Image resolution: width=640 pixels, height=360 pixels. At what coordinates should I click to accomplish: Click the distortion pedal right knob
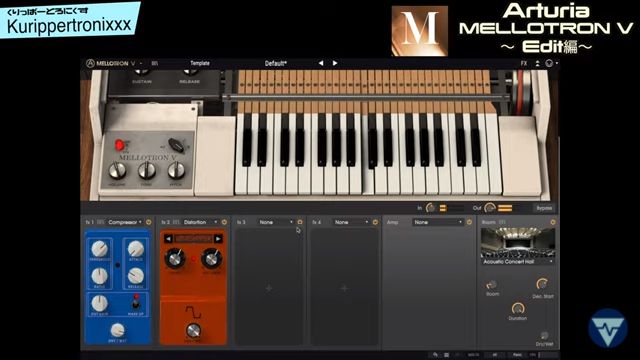click(x=211, y=258)
